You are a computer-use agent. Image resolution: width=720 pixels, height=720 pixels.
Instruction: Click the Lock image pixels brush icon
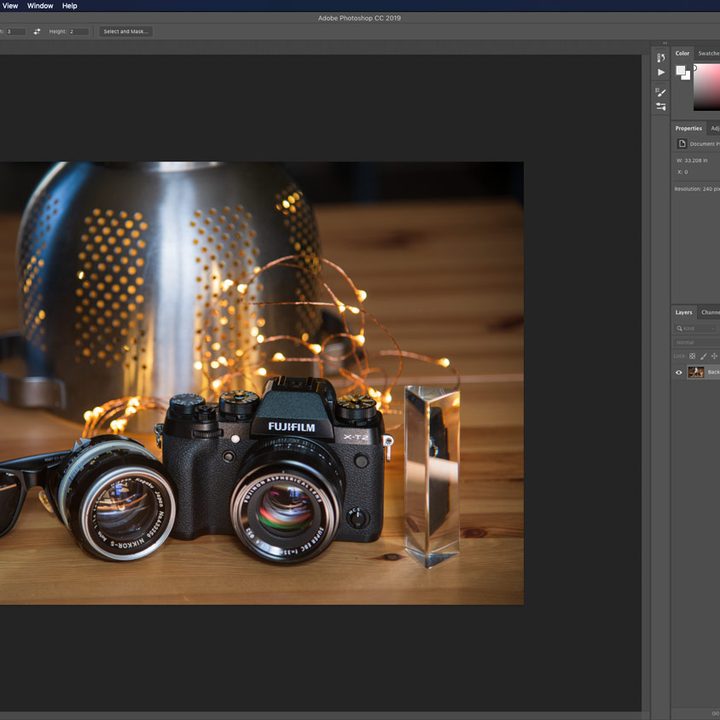tap(703, 356)
